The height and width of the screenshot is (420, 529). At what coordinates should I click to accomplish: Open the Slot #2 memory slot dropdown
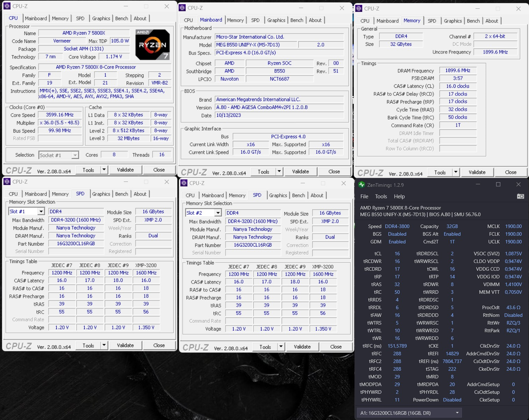pos(218,213)
